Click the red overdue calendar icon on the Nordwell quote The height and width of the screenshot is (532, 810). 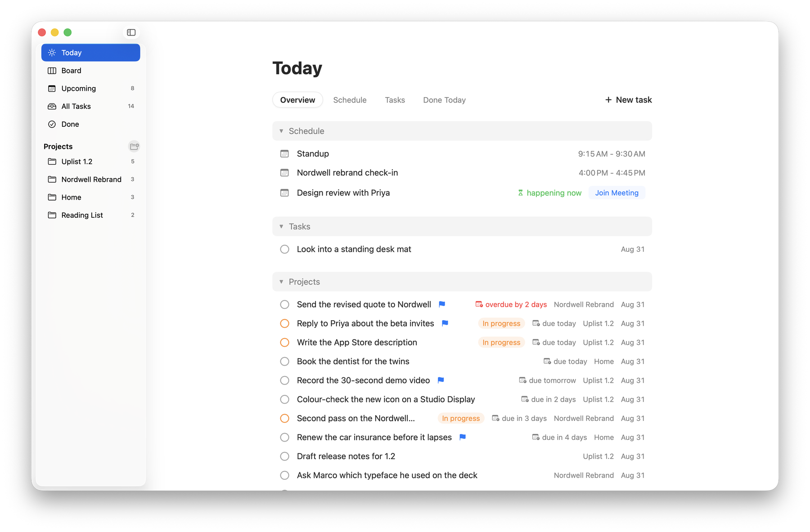pos(479,304)
